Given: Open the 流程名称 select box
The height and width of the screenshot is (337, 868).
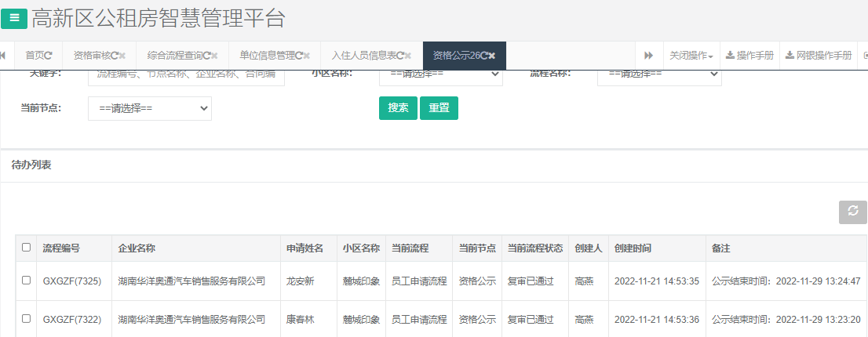Looking at the screenshot, I should pos(658,75).
